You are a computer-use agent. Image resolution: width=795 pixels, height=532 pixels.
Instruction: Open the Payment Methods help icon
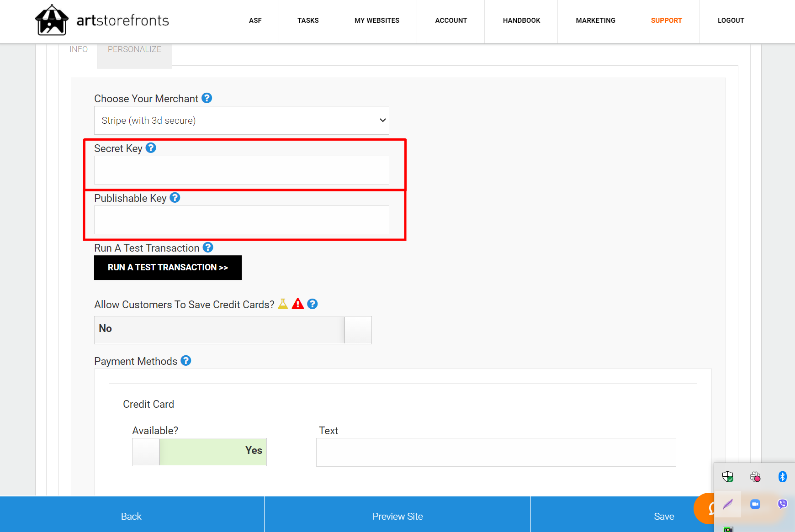click(185, 361)
